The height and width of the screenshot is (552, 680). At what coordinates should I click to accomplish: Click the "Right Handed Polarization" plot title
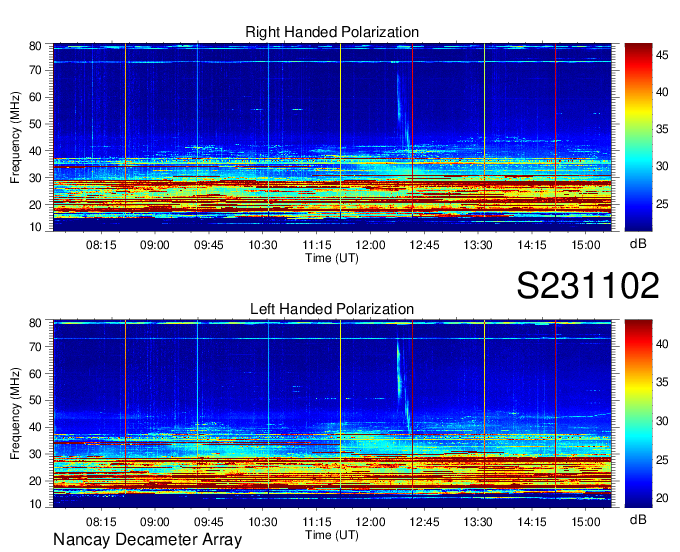pyautogui.click(x=332, y=32)
